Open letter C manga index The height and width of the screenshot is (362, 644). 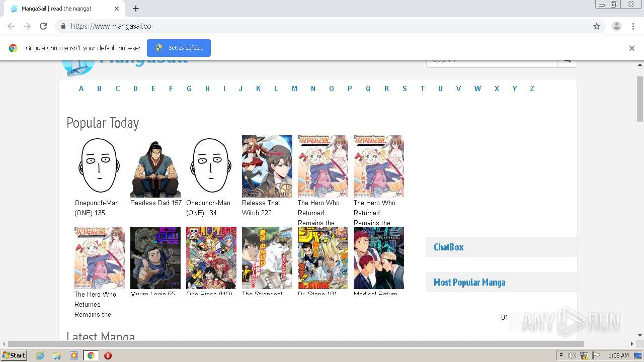[x=117, y=88]
